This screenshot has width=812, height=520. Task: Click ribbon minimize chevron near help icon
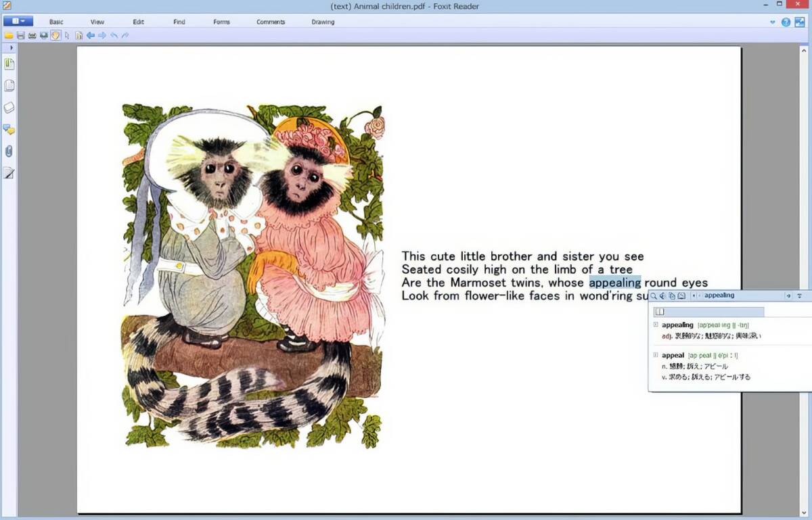pyautogui.click(x=773, y=22)
